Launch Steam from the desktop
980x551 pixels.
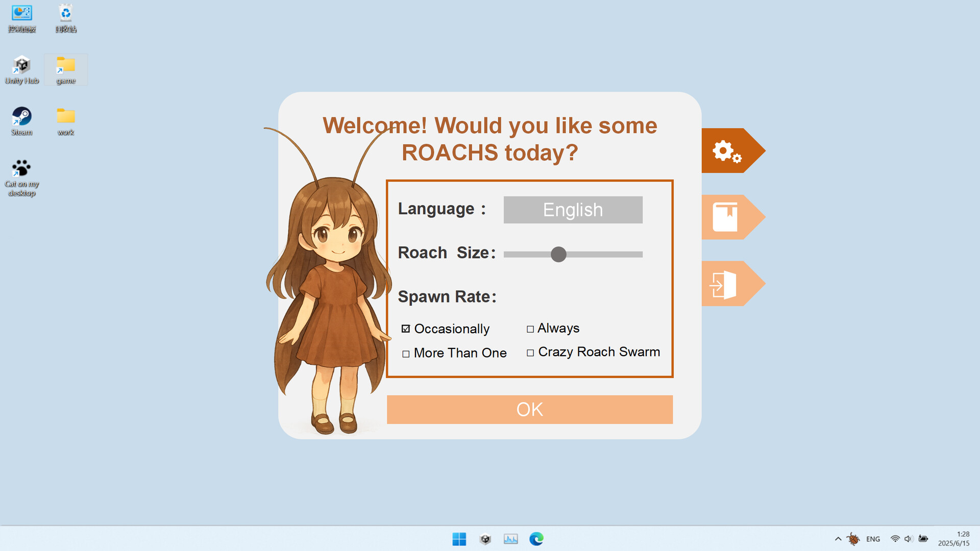tap(21, 116)
